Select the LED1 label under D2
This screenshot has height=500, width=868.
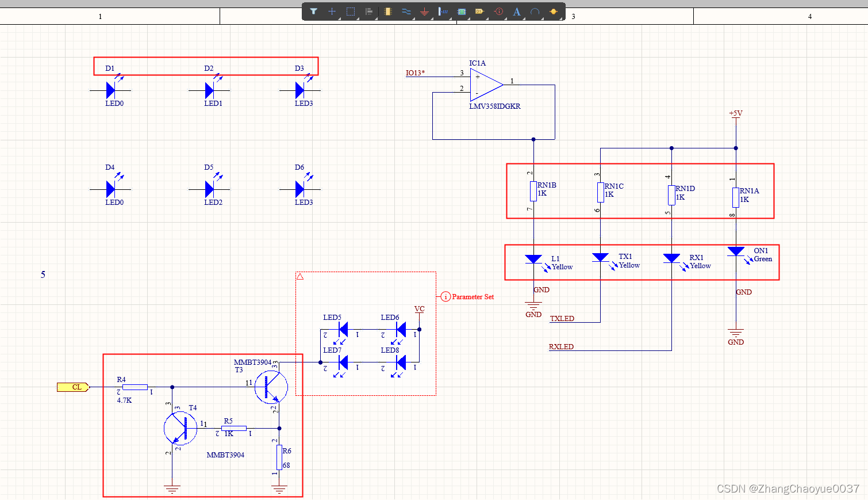click(213, 104)
